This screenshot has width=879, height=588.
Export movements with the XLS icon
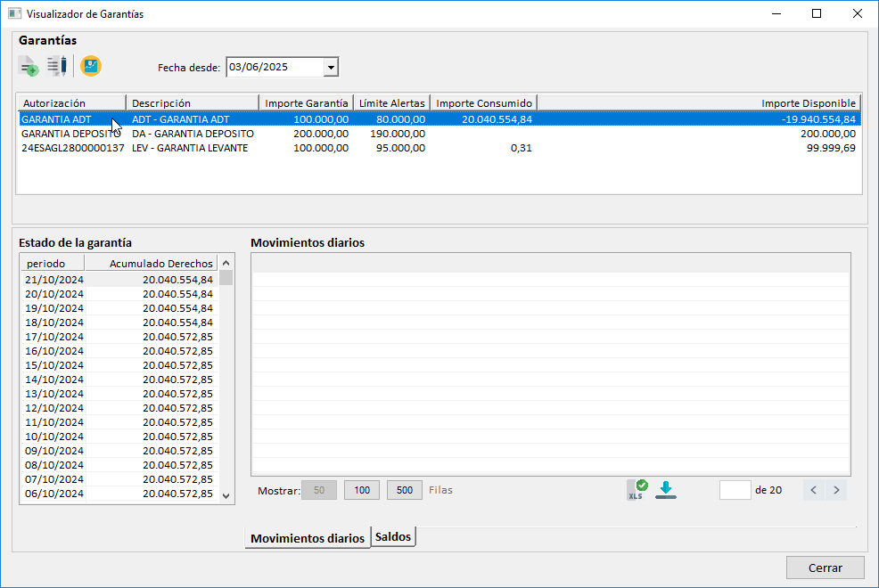point(637,489)
